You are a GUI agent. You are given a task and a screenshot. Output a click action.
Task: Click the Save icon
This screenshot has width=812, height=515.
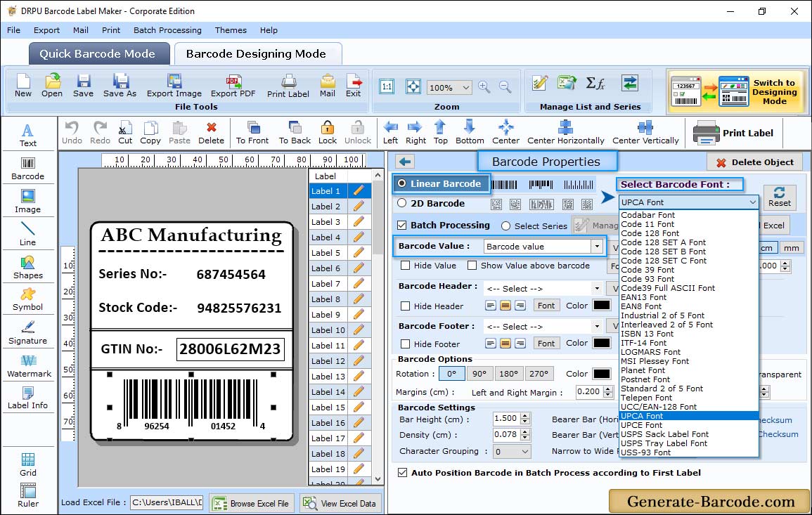coord(84,86)
